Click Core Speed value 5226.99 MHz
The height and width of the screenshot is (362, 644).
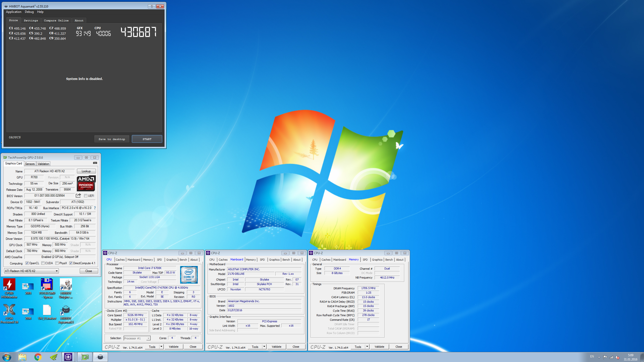[x=135, y=315]
